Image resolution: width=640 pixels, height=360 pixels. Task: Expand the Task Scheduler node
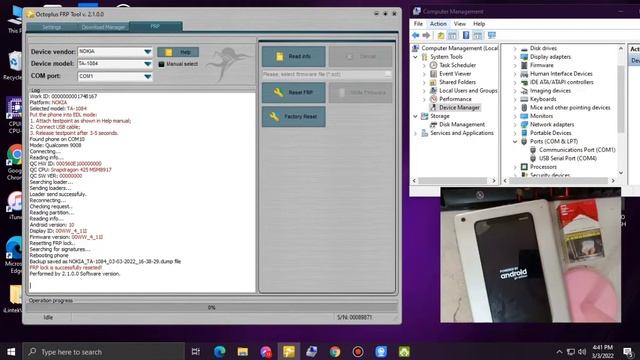click(x=424, y=65)
